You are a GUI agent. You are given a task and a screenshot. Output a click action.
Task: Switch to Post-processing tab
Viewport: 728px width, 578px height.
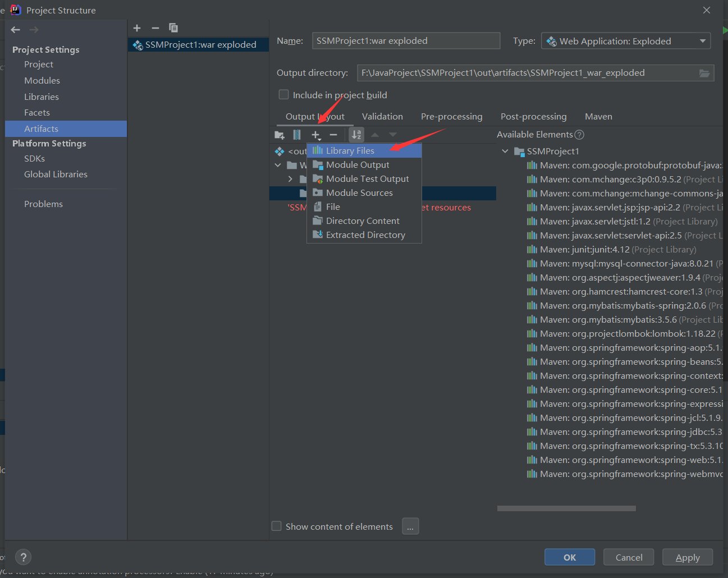[534, 116]
